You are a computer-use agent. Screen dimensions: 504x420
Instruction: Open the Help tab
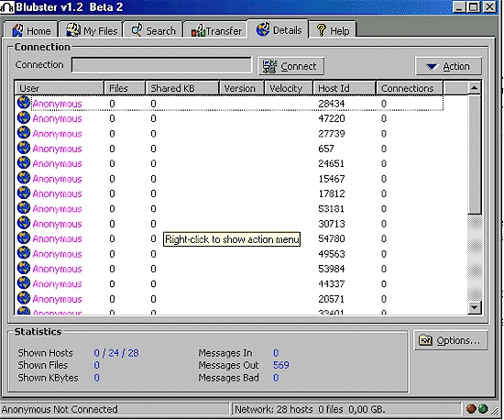[x=333, y=30]
